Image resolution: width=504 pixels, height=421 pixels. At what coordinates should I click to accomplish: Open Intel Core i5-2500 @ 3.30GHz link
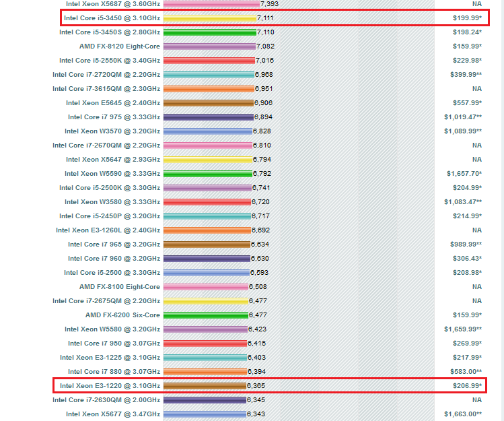pos(112,273)
